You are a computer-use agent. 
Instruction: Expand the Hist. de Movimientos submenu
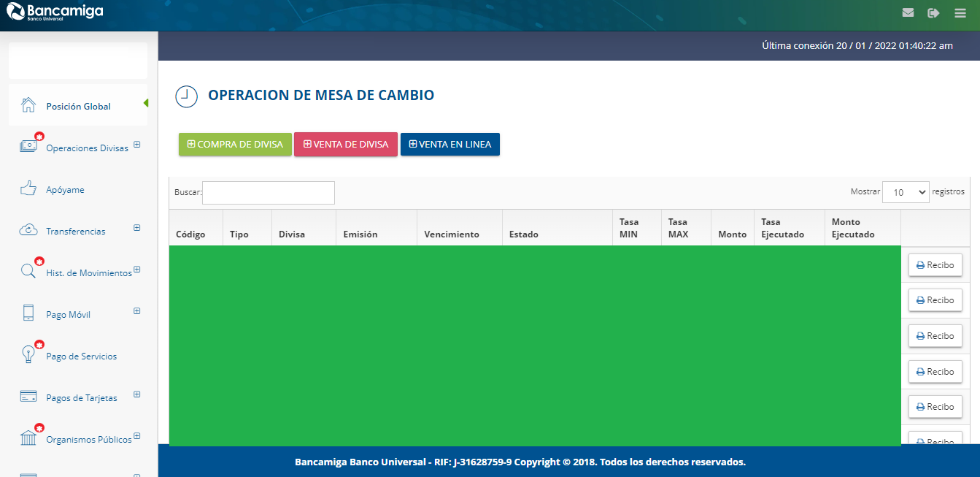136,270
